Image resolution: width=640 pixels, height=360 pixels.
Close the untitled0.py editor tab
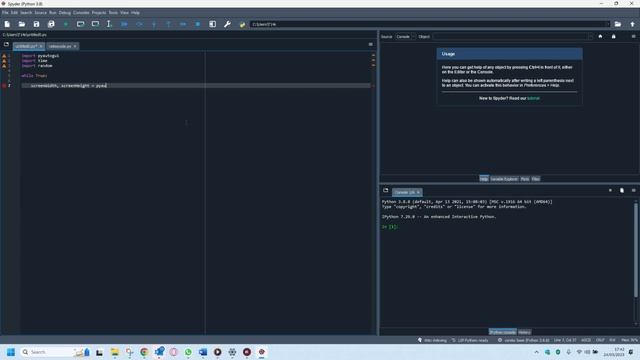(41, 46)
